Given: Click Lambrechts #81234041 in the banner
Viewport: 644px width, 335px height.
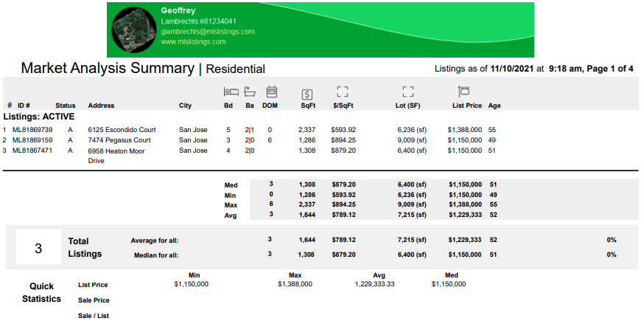Looking at the screenshot, I should pyautogui.click(x=198, y=21).
